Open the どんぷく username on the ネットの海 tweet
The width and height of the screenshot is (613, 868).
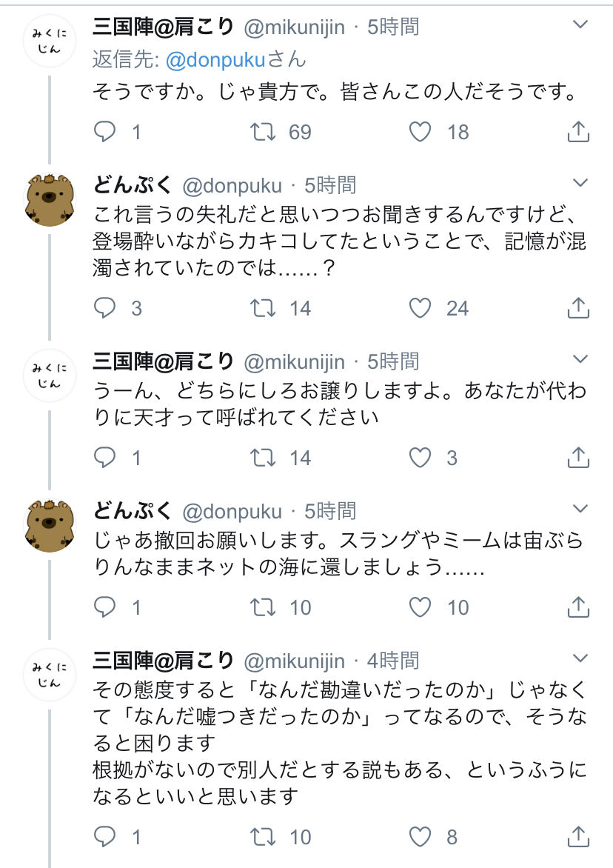click(x=133, y=511)
